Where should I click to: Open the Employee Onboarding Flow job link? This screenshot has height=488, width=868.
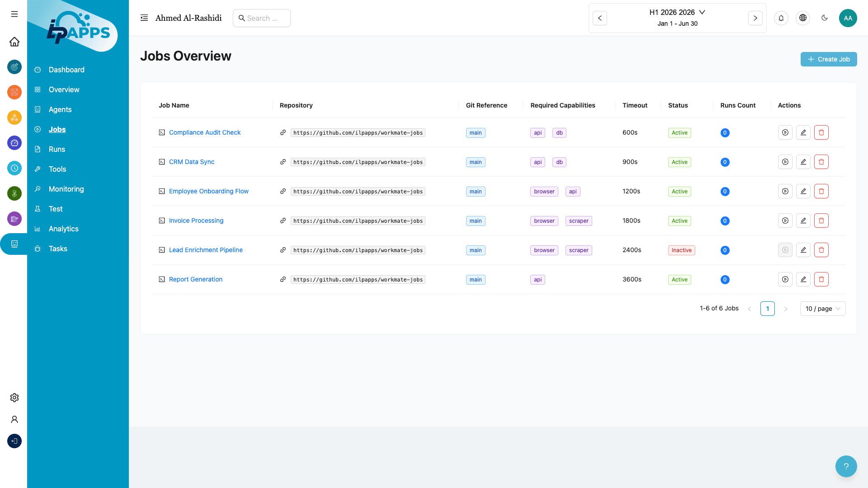pyautogui.click(x=208, y=191)
